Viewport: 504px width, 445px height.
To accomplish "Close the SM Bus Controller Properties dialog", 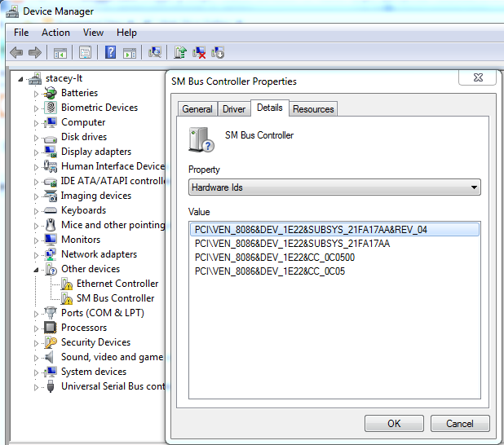I will tap(478, 77).
